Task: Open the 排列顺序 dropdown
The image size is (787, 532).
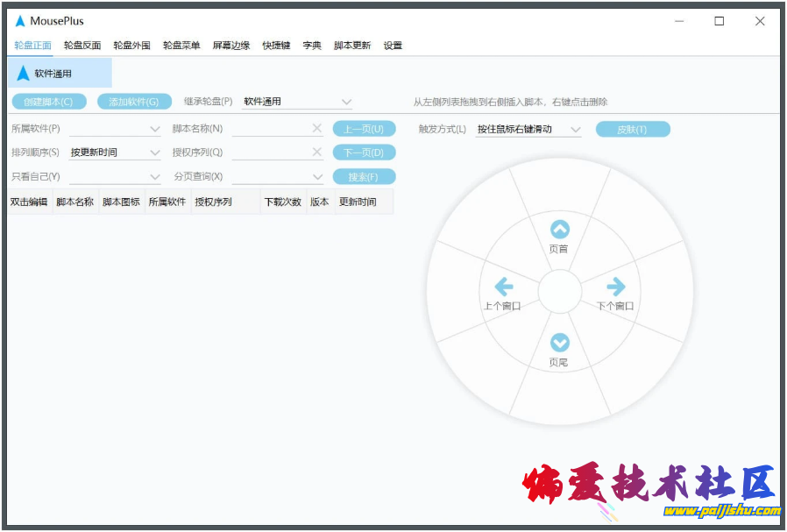Action: [155, 153]
